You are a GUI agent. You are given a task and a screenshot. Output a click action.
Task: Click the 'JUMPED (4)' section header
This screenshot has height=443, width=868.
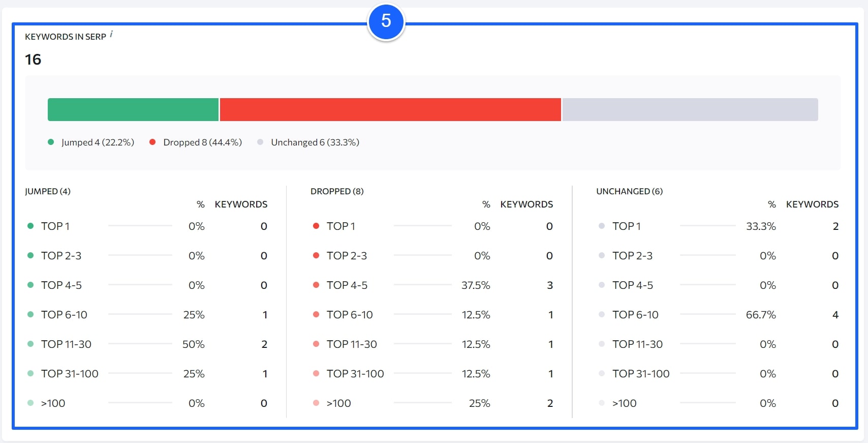[x=48, y=191]
